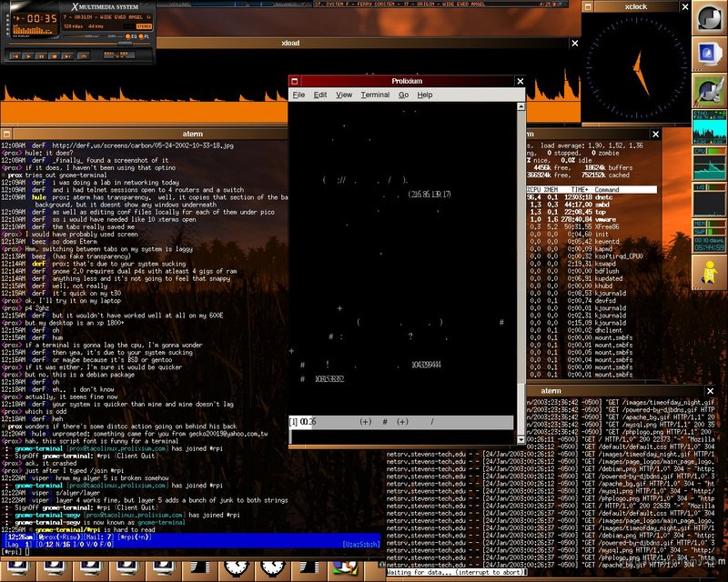Open the preferences tools dock icon

coord(710,90)
